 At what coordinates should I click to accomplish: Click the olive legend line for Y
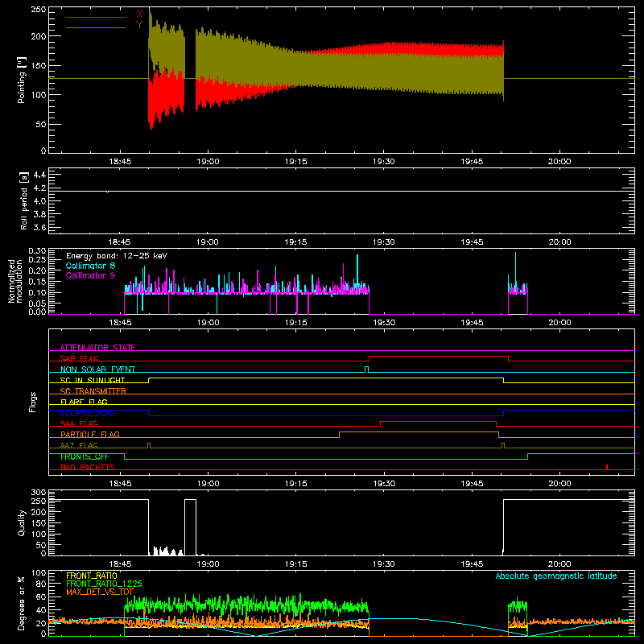pyautogui.click(x=96, y=28)
